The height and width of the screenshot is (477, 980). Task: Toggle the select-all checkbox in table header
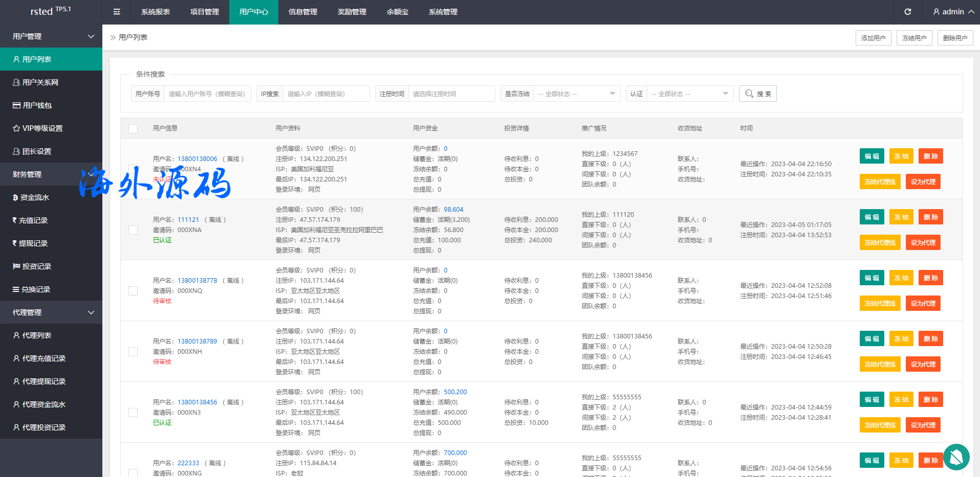(x=133, y=128)
